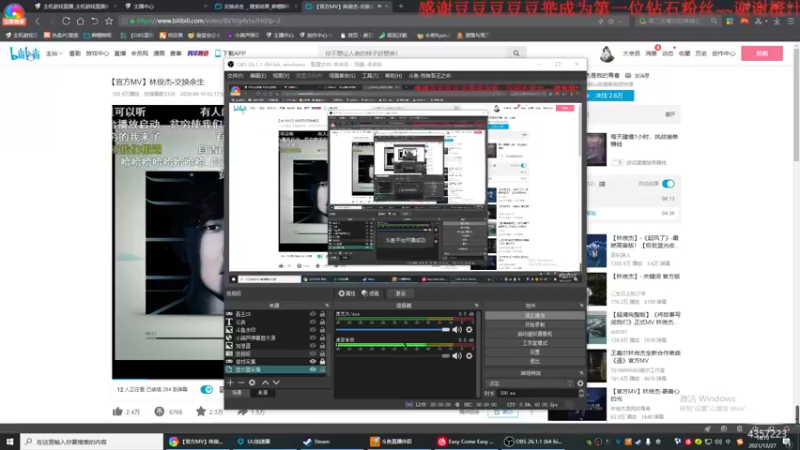Click the desktop audio volume slider

point(393,356)
